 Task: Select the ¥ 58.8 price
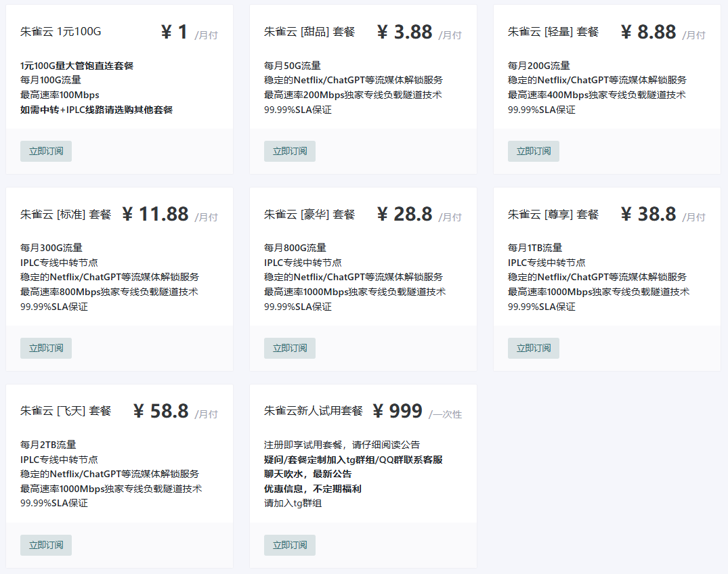coord(161,411)
